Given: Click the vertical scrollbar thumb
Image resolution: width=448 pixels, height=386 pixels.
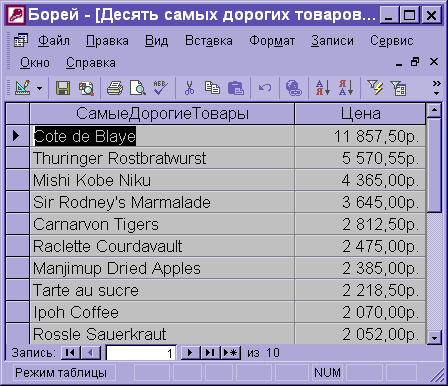Looking at the screenshot, I should 434,165.
